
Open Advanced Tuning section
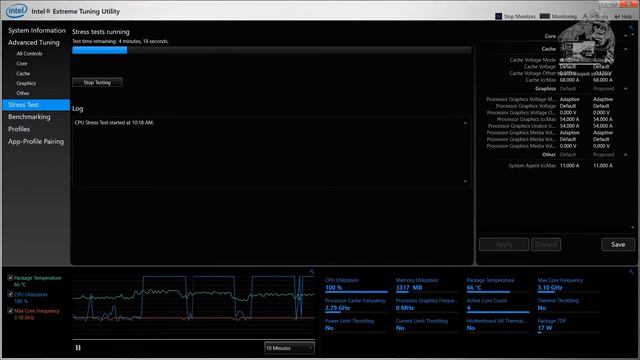point(33,42)
